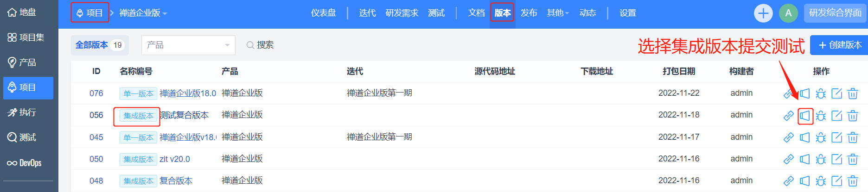Open the 发布 tab
Screen dimensions: 868x192
coord(529,13)
